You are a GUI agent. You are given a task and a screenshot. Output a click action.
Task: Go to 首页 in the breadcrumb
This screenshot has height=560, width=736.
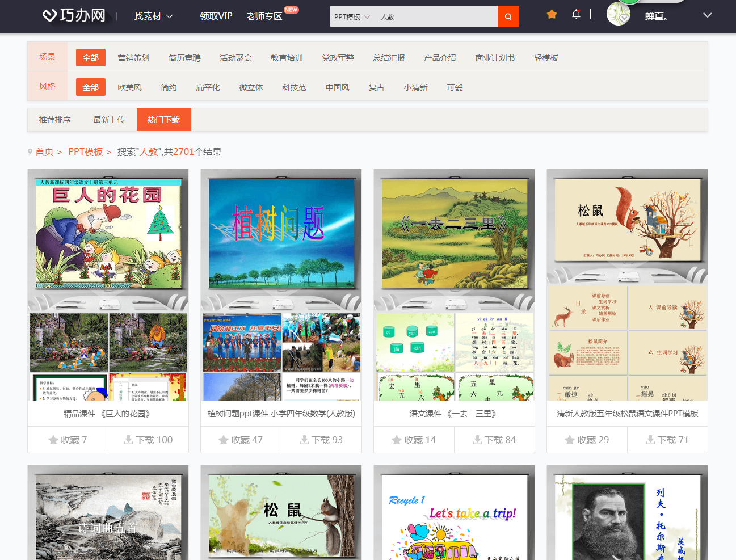(44, 152)
